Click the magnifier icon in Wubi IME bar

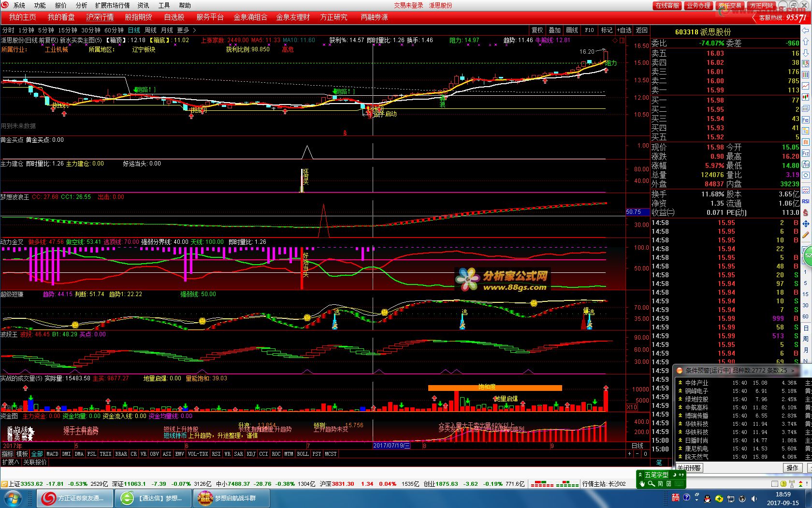[651, 483]
